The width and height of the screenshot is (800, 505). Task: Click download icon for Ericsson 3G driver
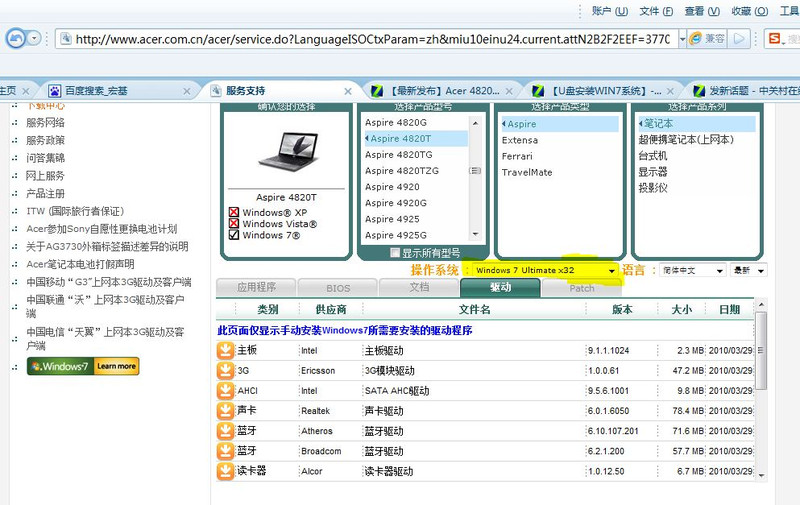tap(226, 370)
